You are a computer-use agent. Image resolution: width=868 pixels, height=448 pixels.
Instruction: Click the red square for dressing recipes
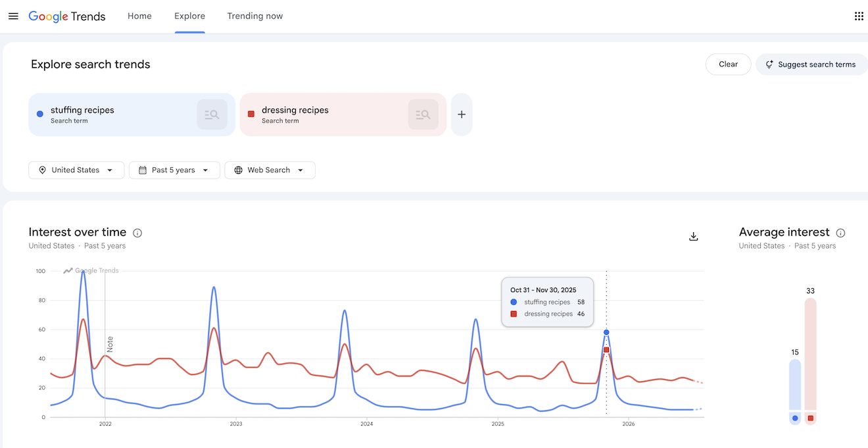pyautogui.click(x=251, y=114)
